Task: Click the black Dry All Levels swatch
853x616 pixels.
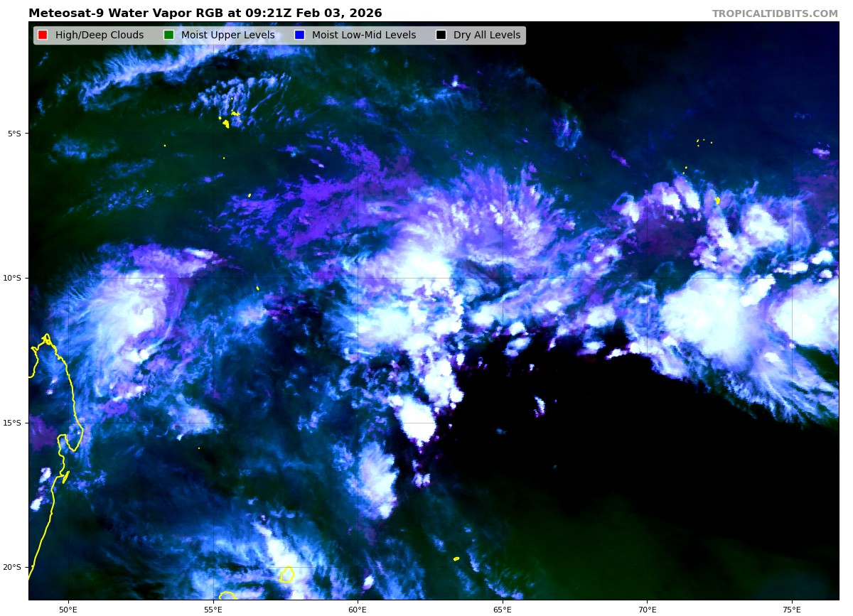Action: point(441,36)
